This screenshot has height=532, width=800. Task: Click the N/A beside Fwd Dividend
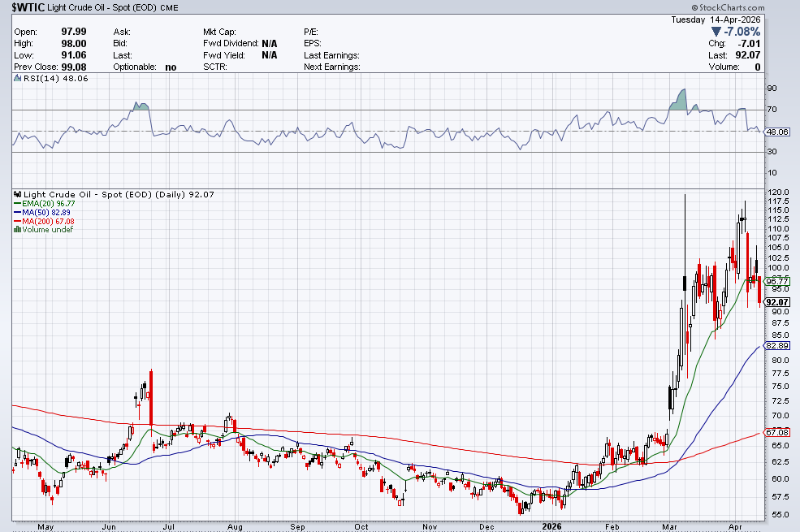(x=270, y=44)
